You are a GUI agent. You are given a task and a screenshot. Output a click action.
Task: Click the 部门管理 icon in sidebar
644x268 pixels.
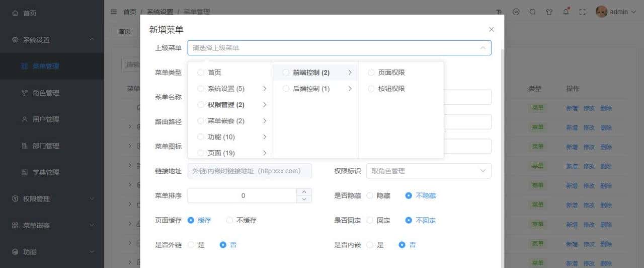tap(24, 146)
